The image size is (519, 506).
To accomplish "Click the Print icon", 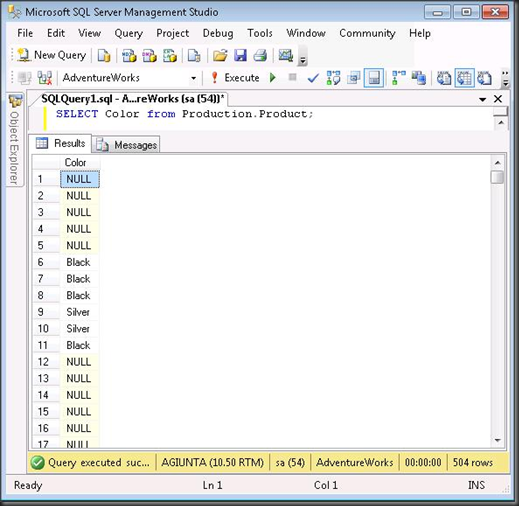I will (260, 55).
